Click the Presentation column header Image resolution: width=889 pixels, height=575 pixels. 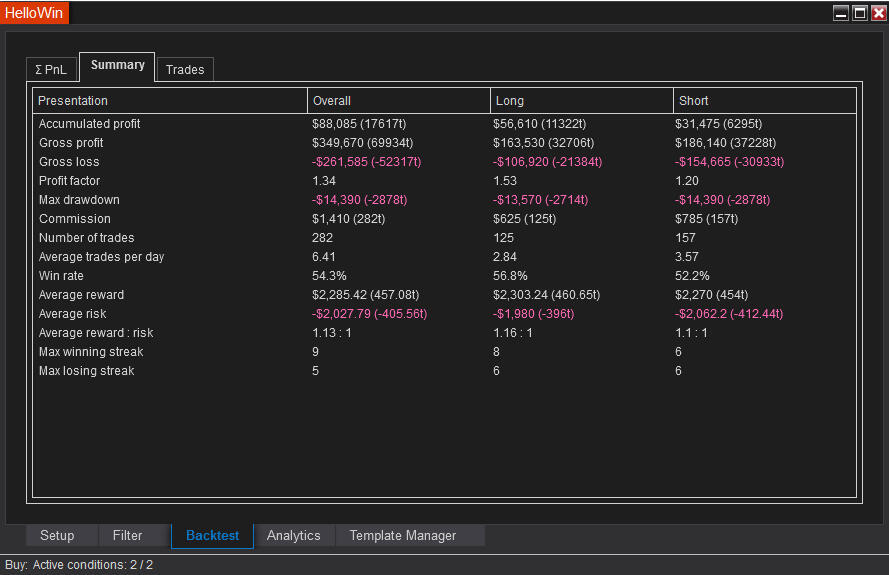coord(73,101)
